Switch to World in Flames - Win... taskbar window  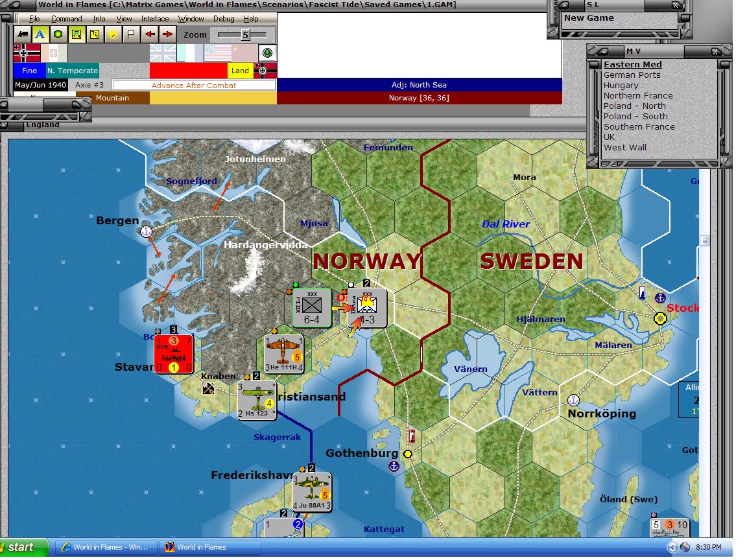[x=105, y=548]
